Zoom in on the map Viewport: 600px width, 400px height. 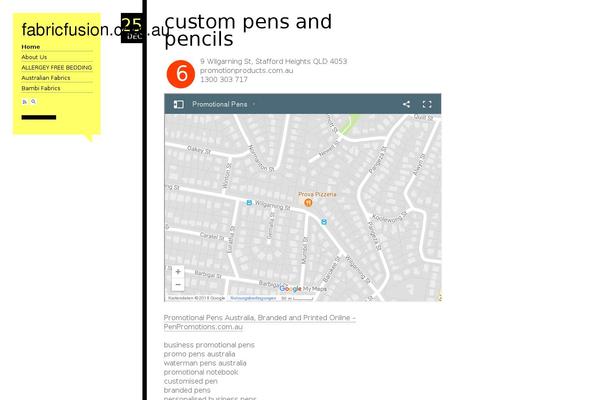point(178,272)
